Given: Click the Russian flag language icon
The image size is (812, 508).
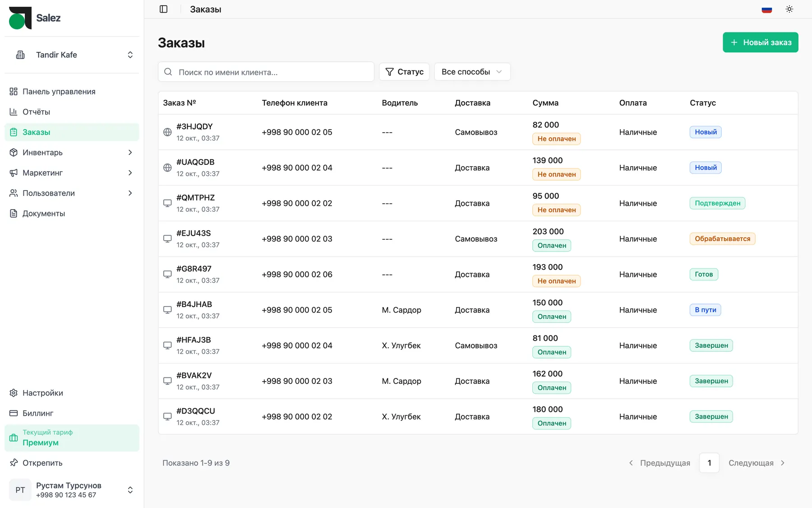Looking at the screenshot, I should (767, 9).
